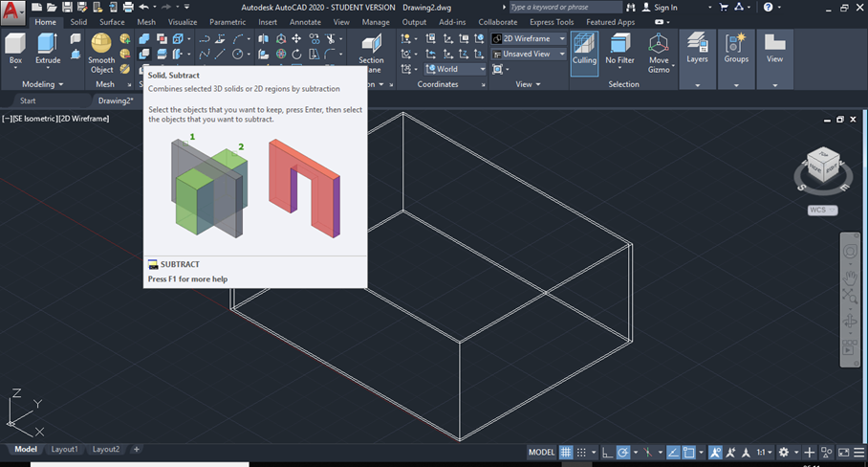Click the New file icon
Image resolution: width=868 pixels, height=467 pixels.
click(36, 8)
